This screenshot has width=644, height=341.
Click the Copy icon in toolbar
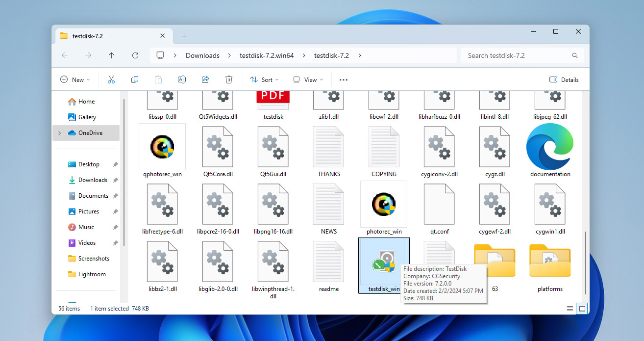(x=135, y=79)
